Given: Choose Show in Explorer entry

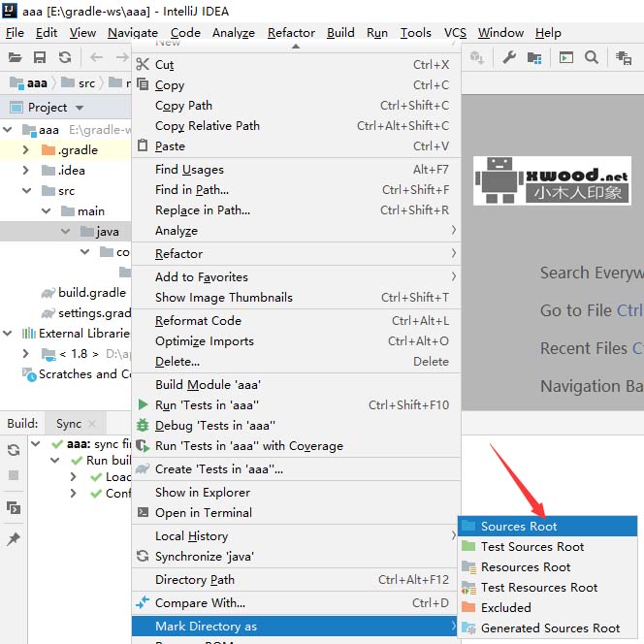Looking at the screenshot, I should pyautogui.click(x=296, y=492).
